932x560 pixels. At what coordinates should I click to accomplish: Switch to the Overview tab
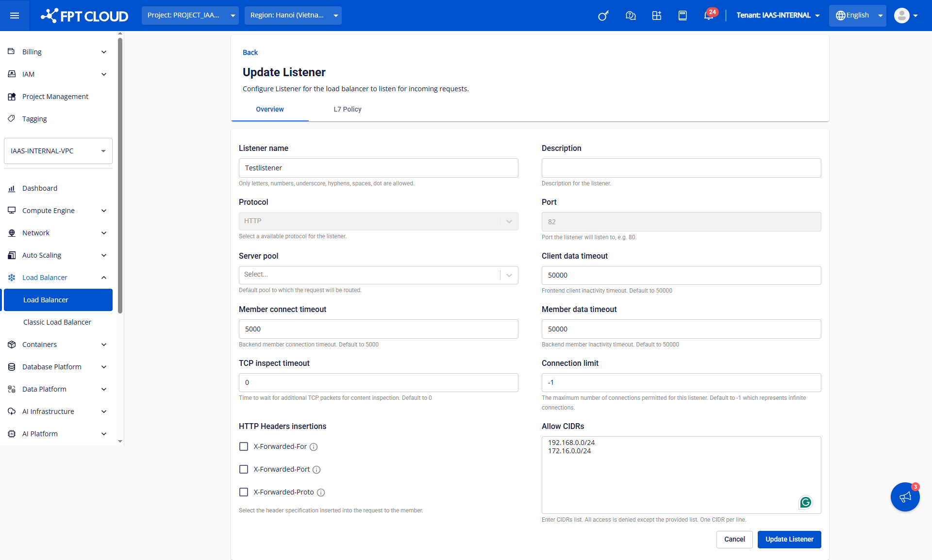point(270,109)
